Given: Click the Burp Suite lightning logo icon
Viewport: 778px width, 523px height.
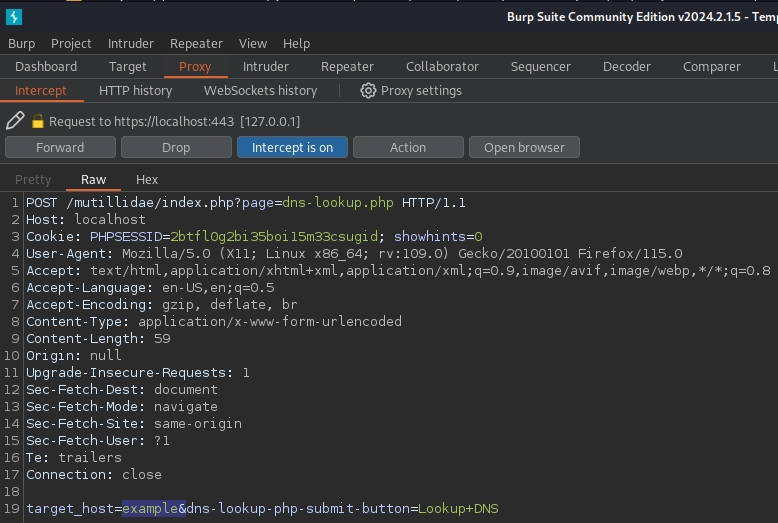Looking at the screenshot, I should coord(13,17).
